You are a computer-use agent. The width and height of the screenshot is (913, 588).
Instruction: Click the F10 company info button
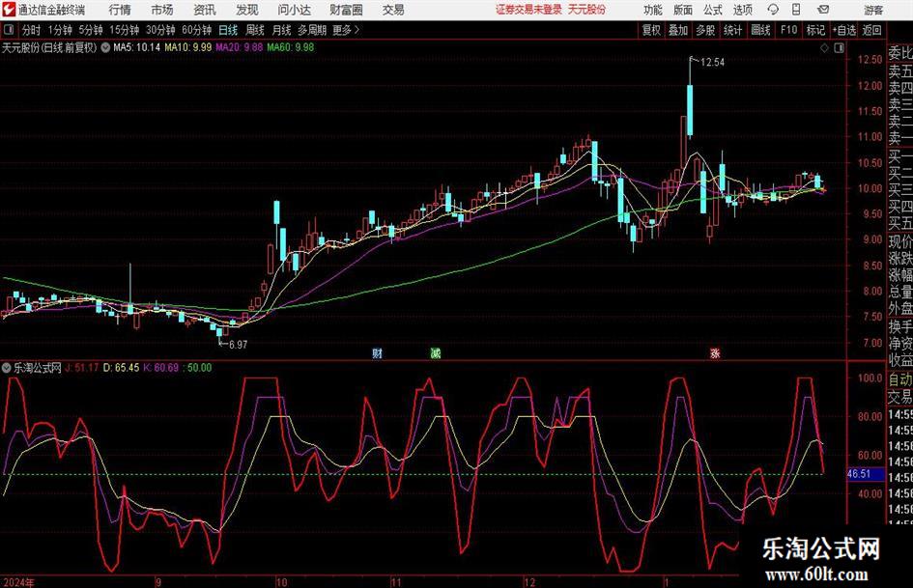click(x=788, y=30)
